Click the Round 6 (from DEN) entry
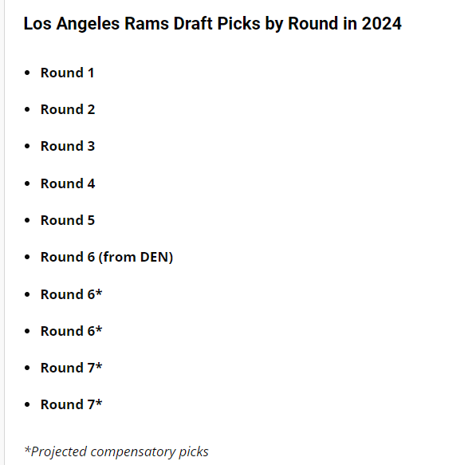476x465 pixels. click(x=107, y=258)
